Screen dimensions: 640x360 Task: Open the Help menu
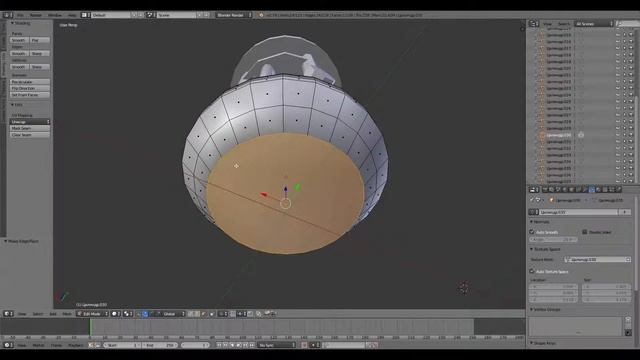[x=72, y=15]
